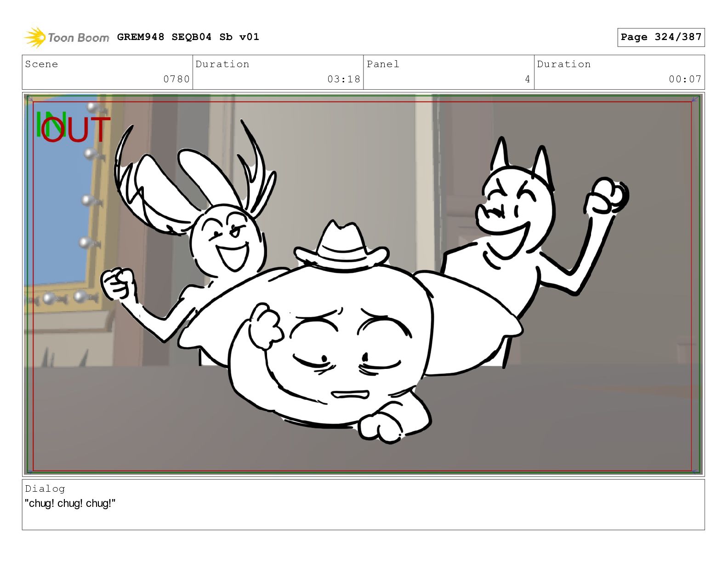Screen dimensions: 728x563
Task: Click the scene Duration value 03:18
Action: [x=344, y=79]
